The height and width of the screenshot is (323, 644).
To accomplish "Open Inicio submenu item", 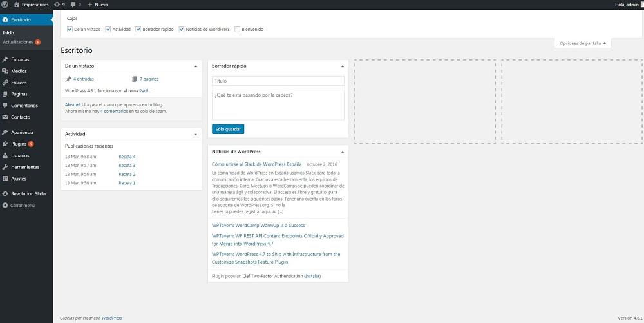I will point(8,32).
